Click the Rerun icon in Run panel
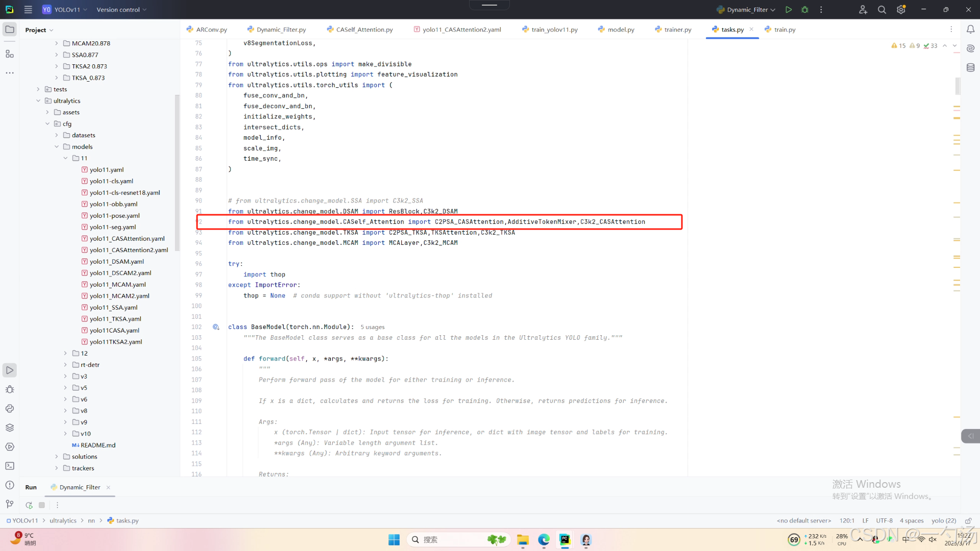This screenshot has height=551, width=980. point(29,505)
